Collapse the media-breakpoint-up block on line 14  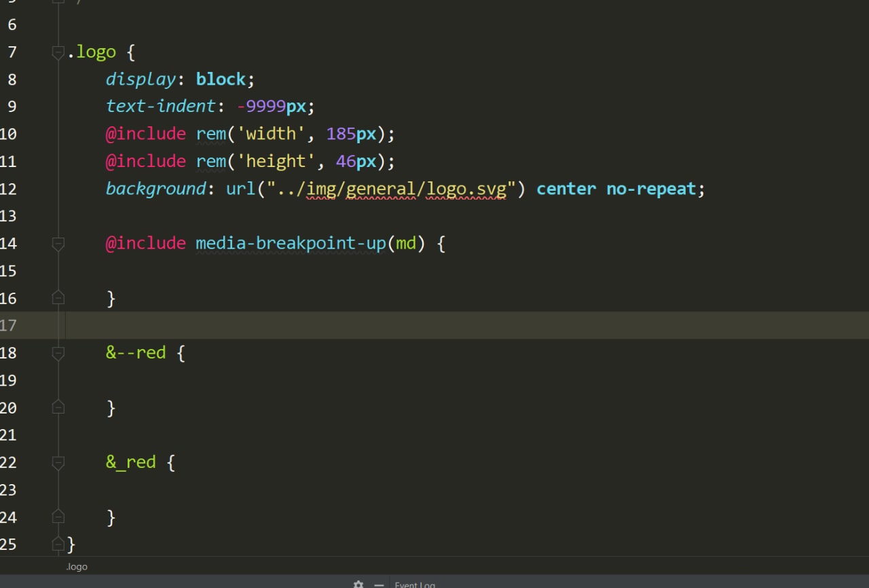click(x=58, y=244)
